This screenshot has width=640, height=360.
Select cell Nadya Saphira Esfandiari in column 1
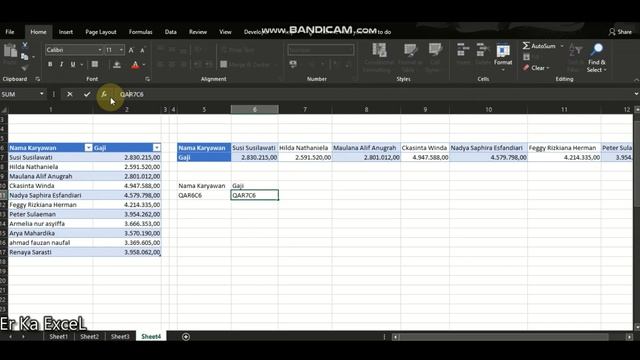[51, 195]
